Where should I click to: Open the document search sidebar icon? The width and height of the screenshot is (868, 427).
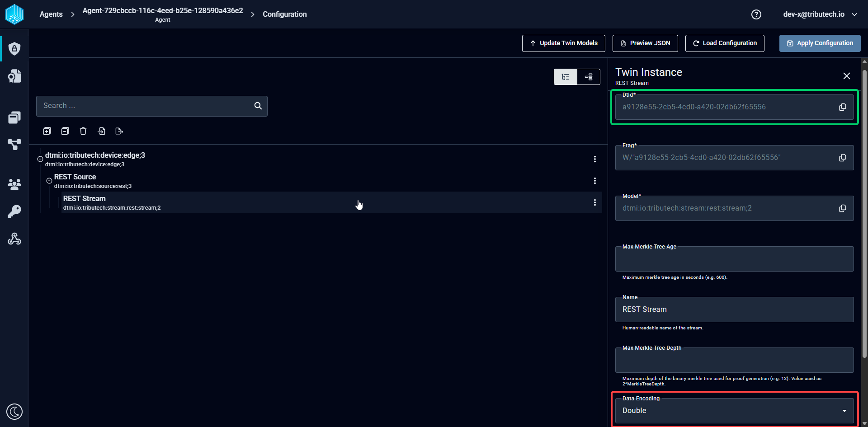14,76
